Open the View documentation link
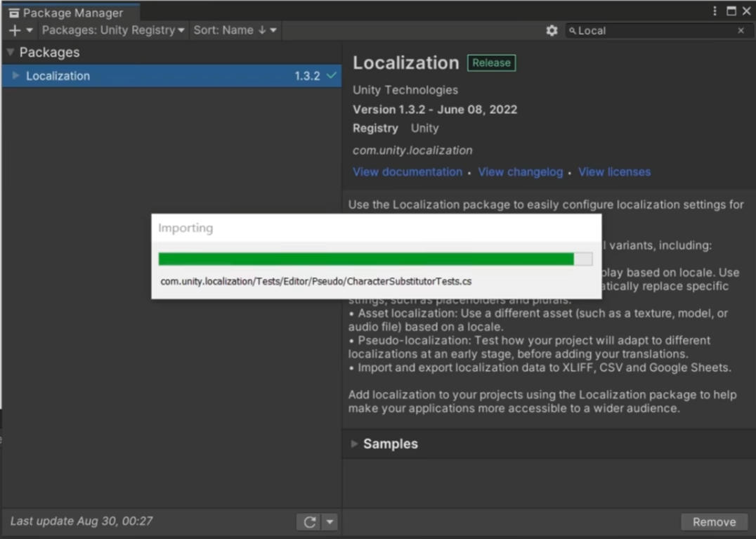Viewport: 756px width, 539px height. point(408,172)
